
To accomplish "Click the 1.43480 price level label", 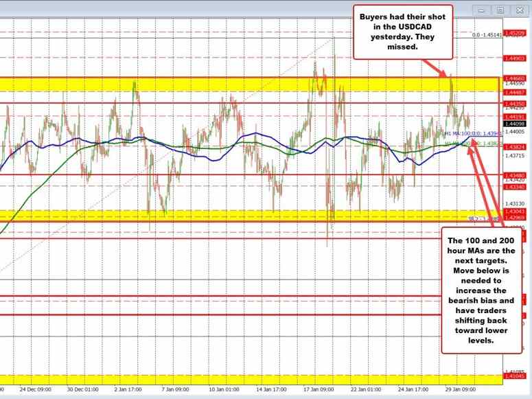I will (515, 176).
